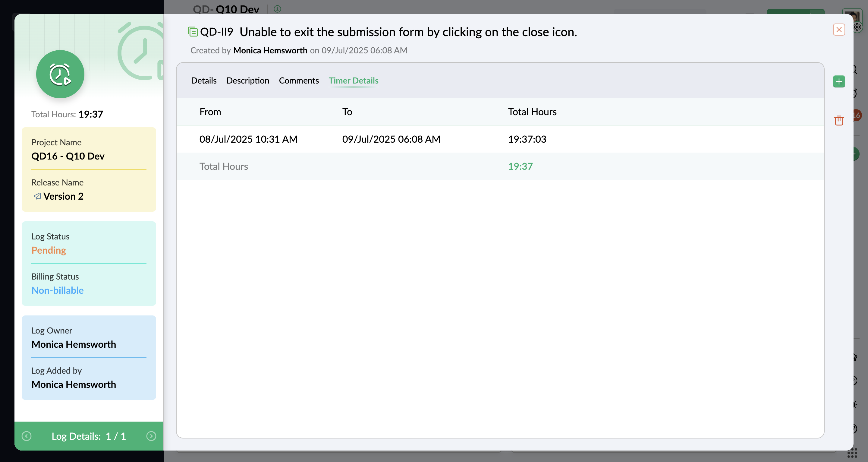Click the release icon beside Version 2
The width and height of the screenshot is (868, 462).
pyautogui.click(x=37, y=196)
